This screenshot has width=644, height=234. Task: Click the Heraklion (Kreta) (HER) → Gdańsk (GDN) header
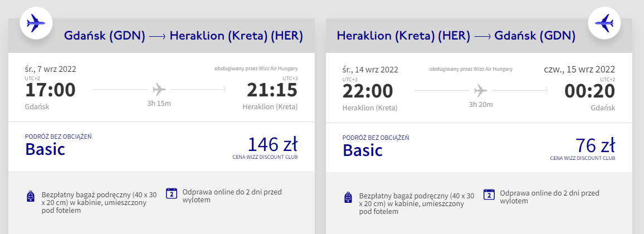click(456, 36)
